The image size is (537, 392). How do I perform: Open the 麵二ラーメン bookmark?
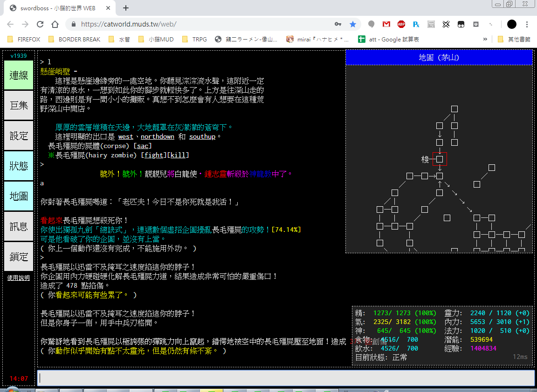pos(246,39)
